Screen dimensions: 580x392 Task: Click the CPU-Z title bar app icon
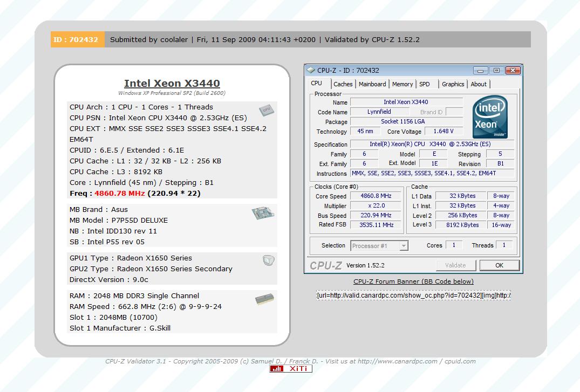(x=311, y=70)
